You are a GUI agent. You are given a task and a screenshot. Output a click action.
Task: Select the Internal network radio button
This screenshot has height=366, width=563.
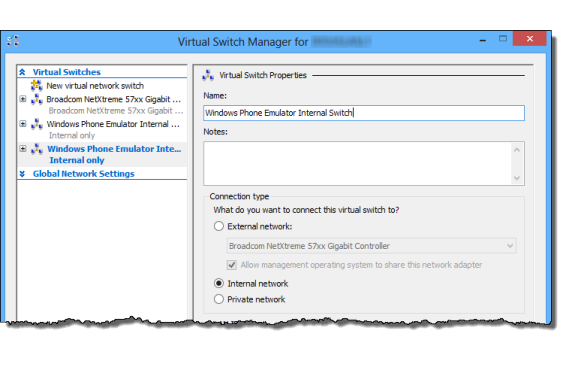[x=219, y=283]
